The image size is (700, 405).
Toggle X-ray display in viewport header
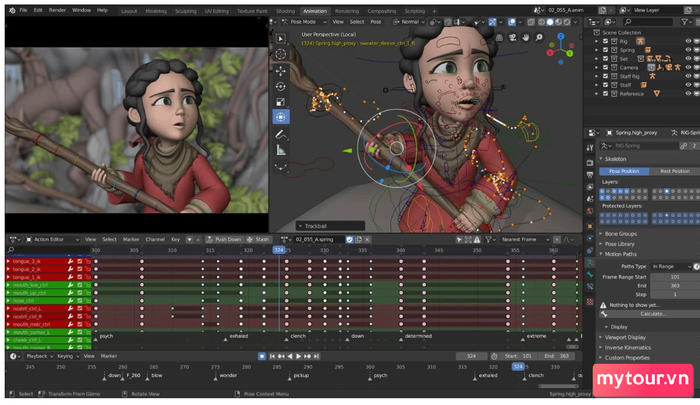[x=531, y=22]
